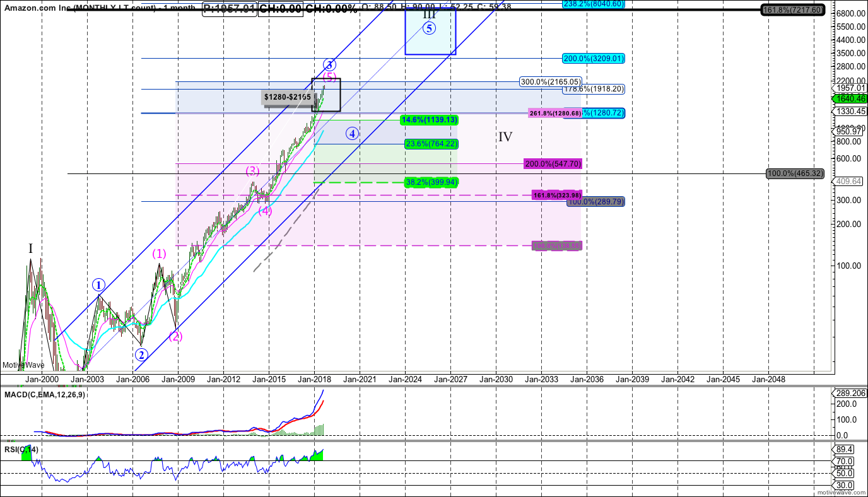Image resolution: width=868 pixels, height=497 pixels.
Task: Select the dashed 100.0%(138.55) label
Action: tap(557, 245)
